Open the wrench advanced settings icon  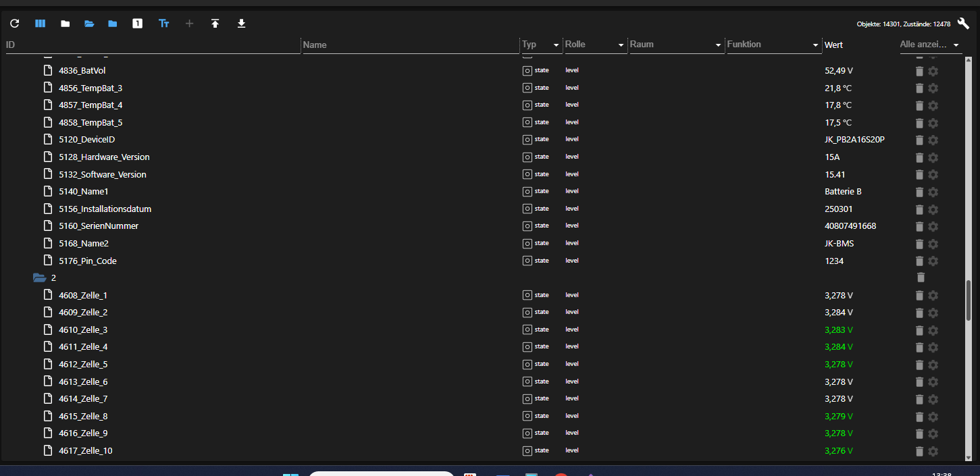(963, 23)
